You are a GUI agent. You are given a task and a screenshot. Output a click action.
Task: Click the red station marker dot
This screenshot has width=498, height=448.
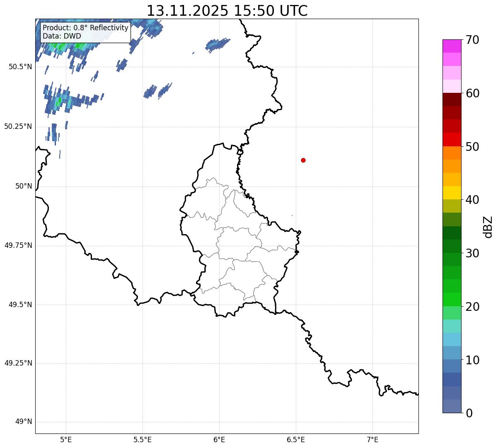click(x=303, y=160)
